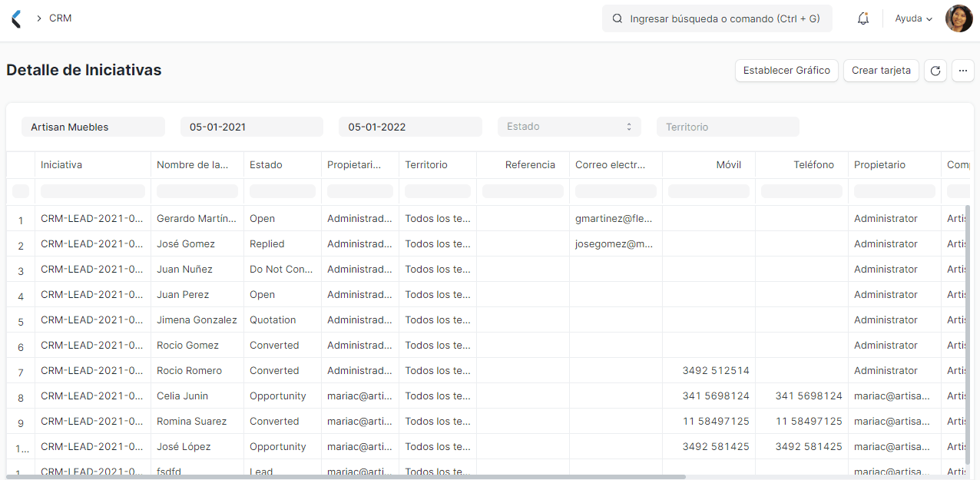Click the horizontal table scrollbar
980x480 pixels.
point(346,477)
